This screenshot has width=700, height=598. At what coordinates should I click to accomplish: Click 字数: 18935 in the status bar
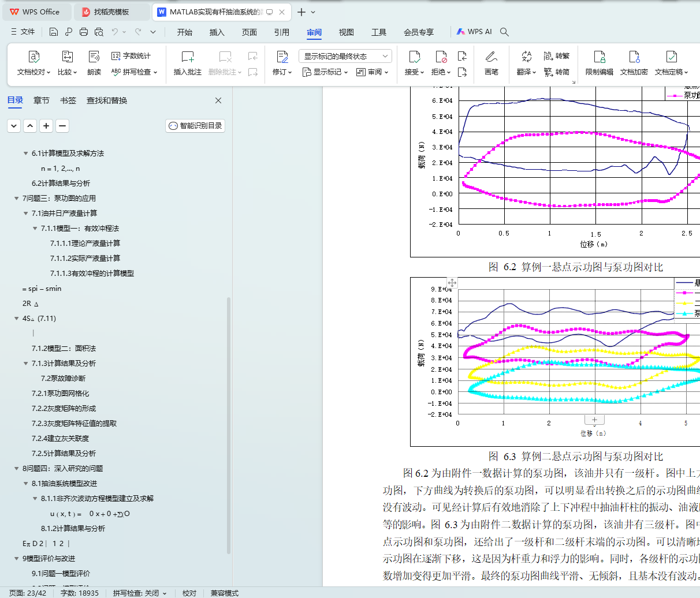point(80,593)
